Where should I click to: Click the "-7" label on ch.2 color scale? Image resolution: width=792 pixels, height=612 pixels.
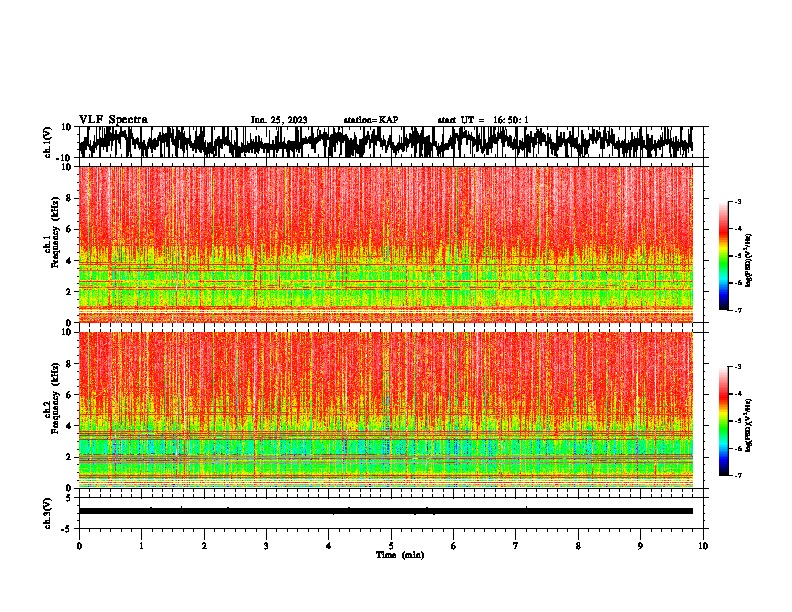pyautogui.click(x=737, y=475)
